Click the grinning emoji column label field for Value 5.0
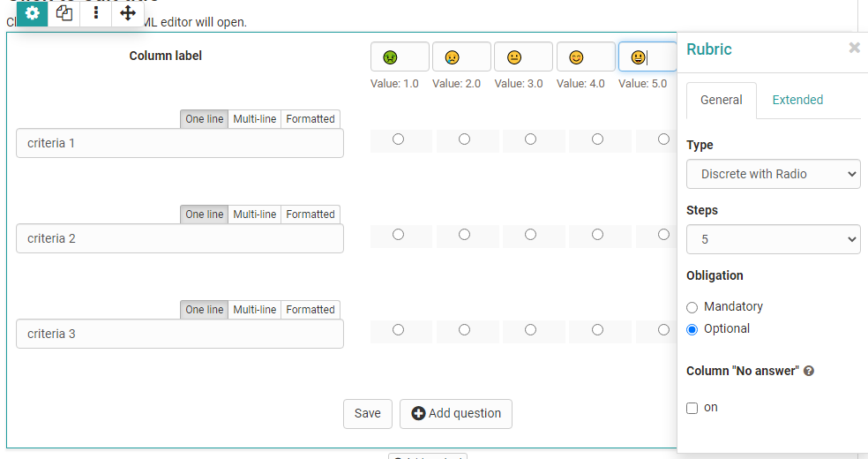 [x=647, y=57]
